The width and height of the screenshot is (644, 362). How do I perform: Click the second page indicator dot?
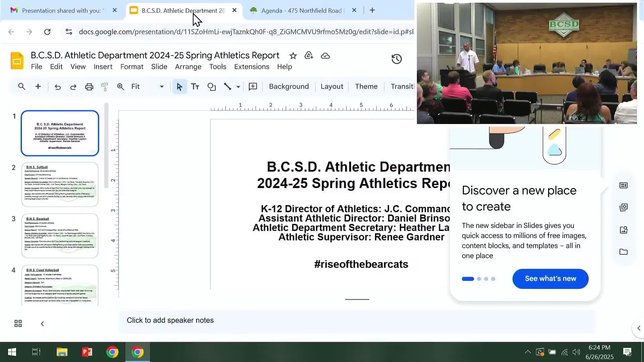(x=479, y=279)
